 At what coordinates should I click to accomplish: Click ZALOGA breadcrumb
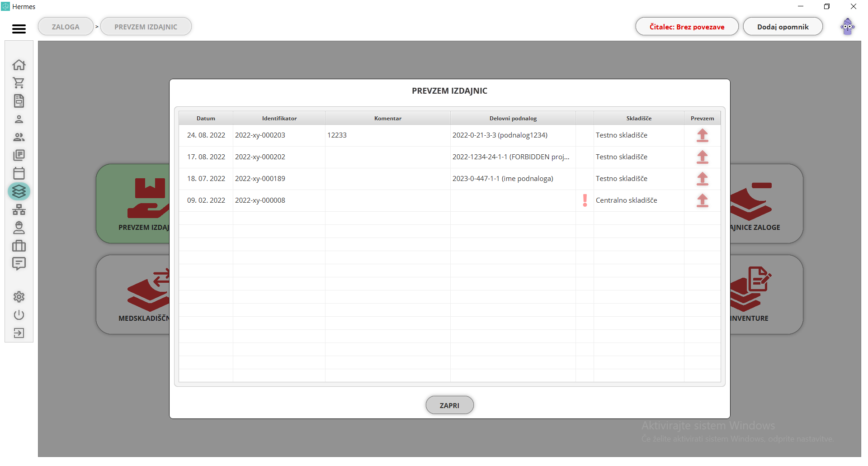pos(66,27)
